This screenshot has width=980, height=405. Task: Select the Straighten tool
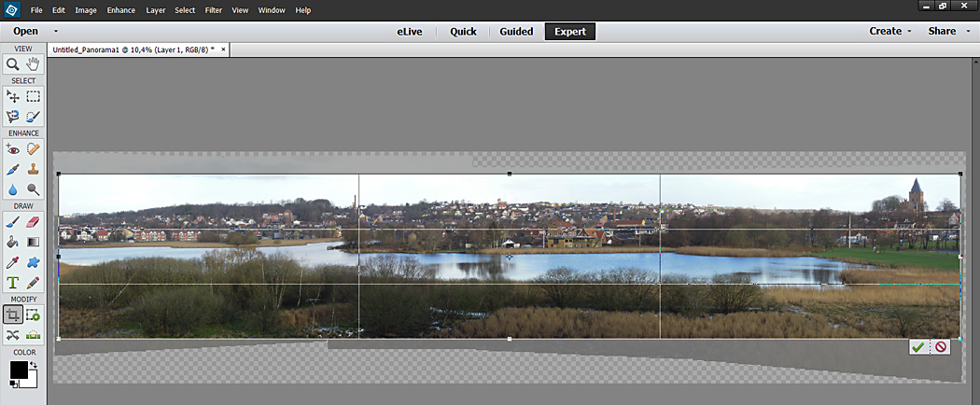[x=33, y=335]
